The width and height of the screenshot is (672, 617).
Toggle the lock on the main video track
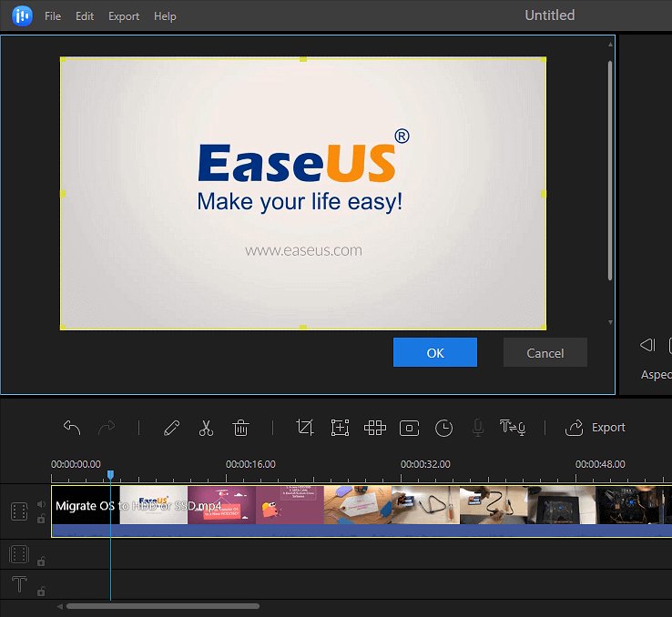pyautogui.click(x=41, y=519)
